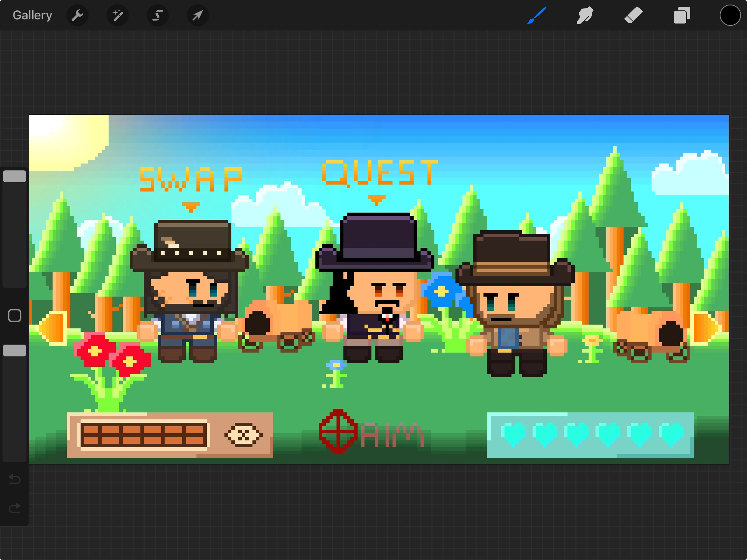Return to the Gallery
This screenshot has width=747, height=560.
[x=33, y=15]
